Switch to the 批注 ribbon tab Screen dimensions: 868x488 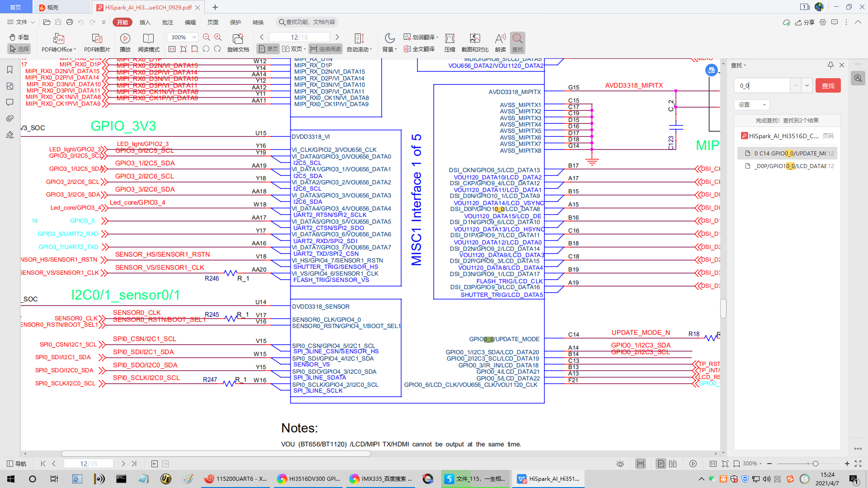(x=167, y=22)
